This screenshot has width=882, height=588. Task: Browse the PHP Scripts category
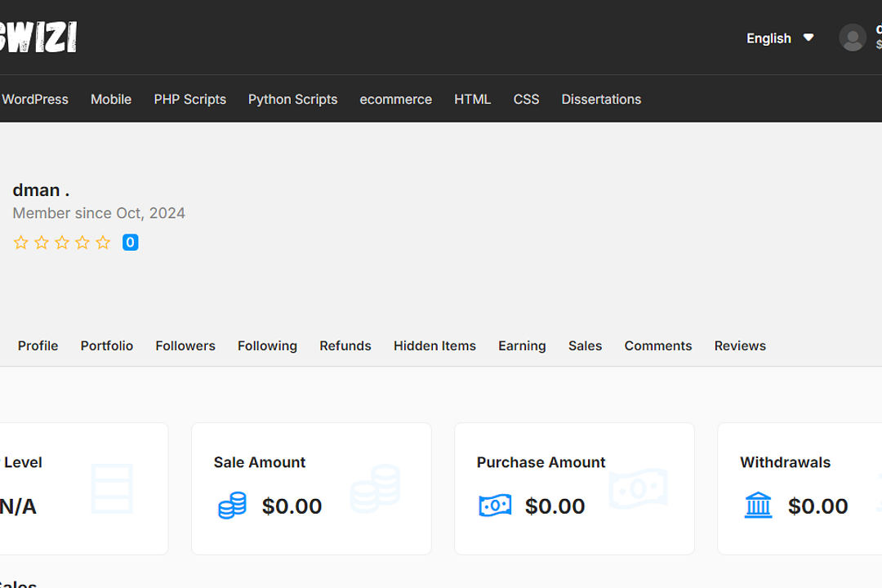(189, 99)
